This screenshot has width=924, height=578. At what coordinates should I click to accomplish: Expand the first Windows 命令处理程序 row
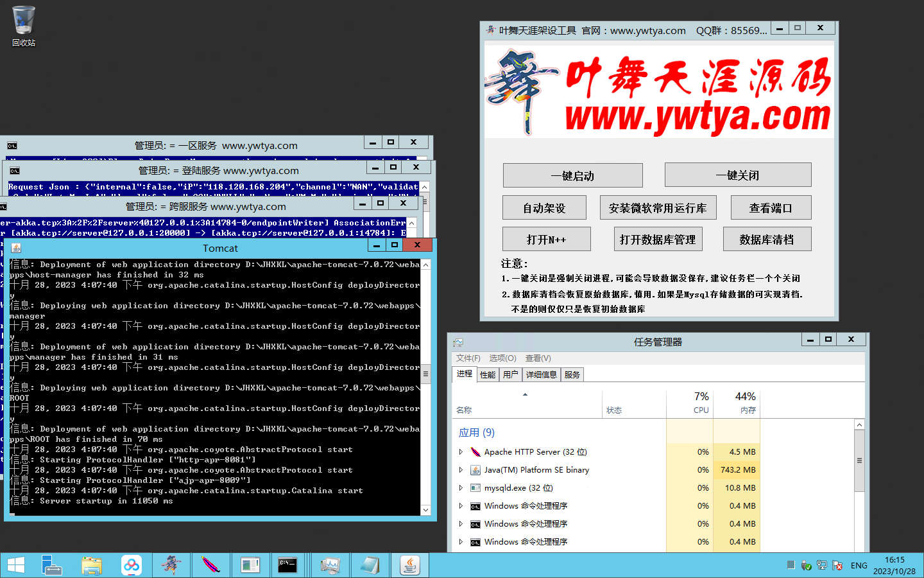[461, 506]
